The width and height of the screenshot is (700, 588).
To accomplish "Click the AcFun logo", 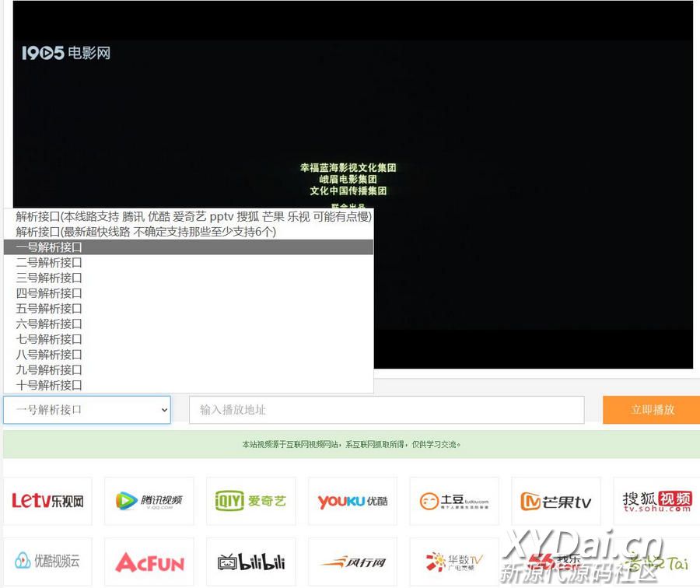I will 149,562.
